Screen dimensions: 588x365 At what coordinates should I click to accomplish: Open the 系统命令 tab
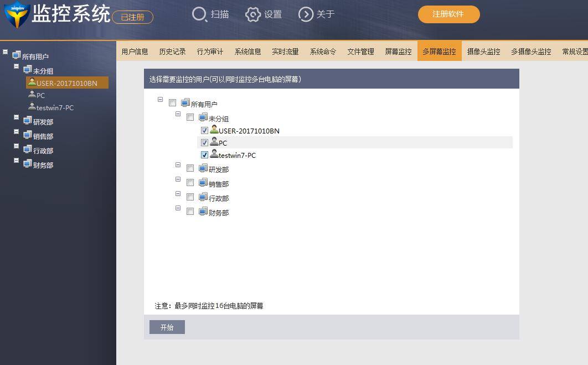pos(323,52)
